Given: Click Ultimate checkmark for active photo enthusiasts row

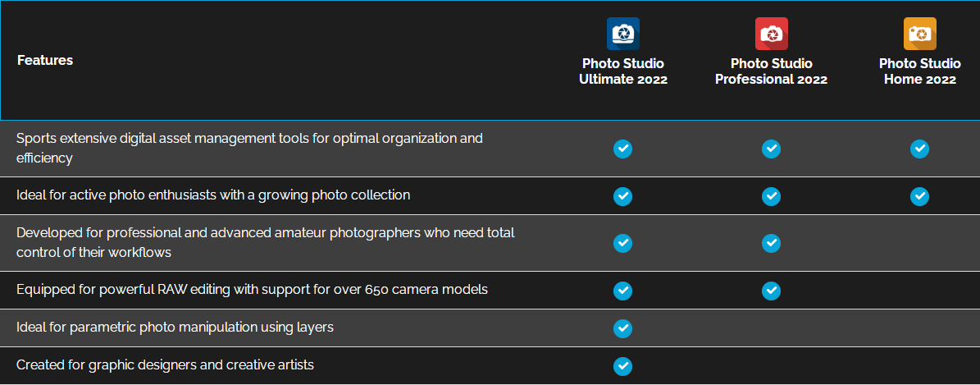Looking at the screenshot, I should pyautogui.click(x=622, y=196).
